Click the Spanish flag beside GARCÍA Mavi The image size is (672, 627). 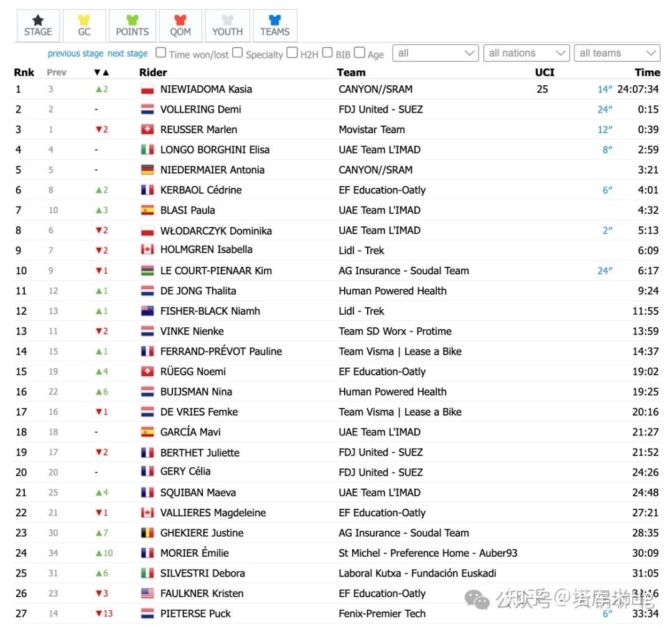pyautogui.click(x=147, y=432)
